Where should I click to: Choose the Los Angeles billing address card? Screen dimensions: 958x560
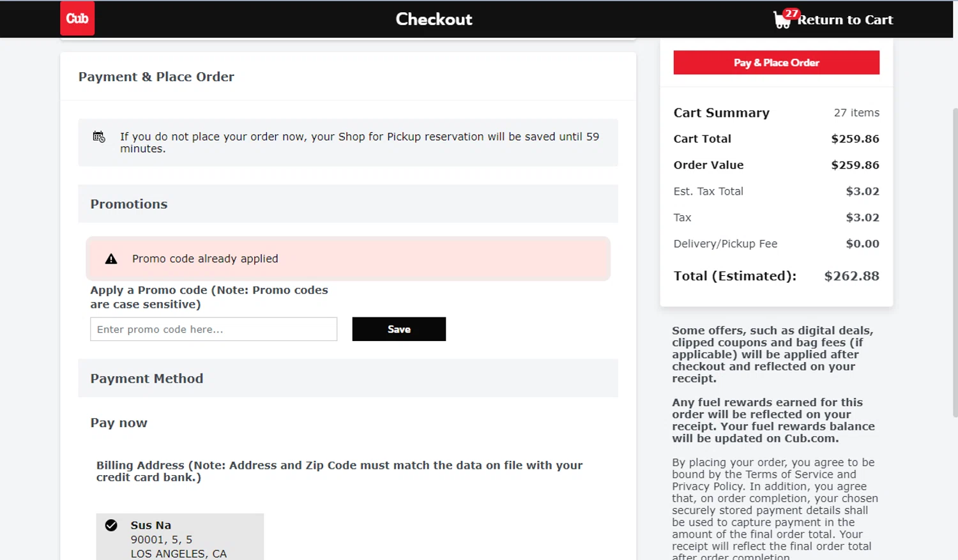click(x=179, y=540)
